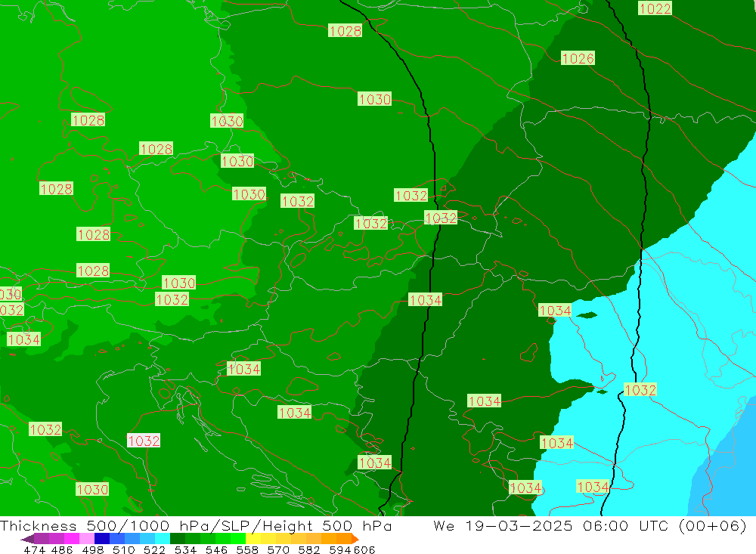
Task: Click the 'We' weekday abbreviation in caption
Action: pyautogui.click(x=444, y=525)
